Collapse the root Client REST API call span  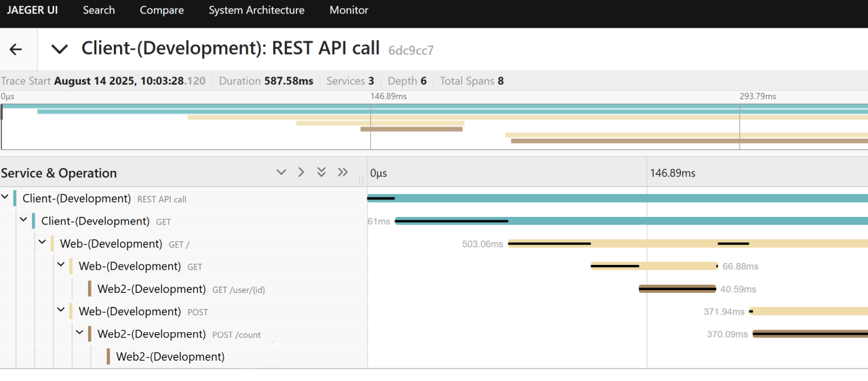coord(5,198)
